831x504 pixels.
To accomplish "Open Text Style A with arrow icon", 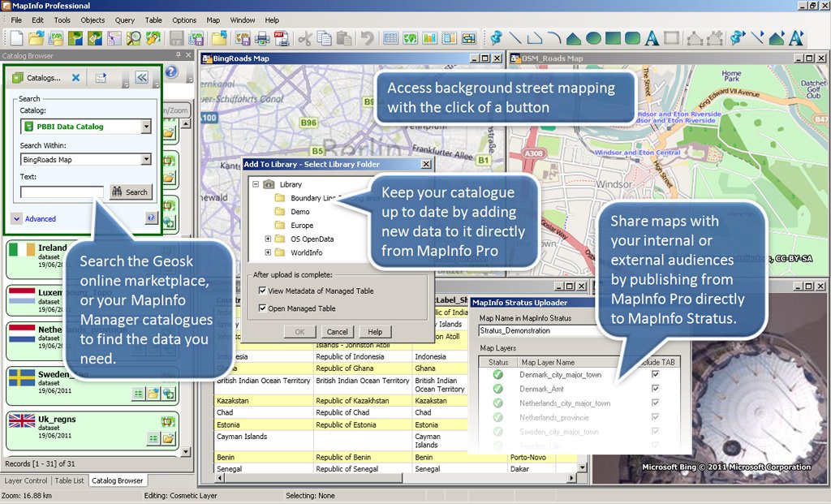I will coord(797,38).
